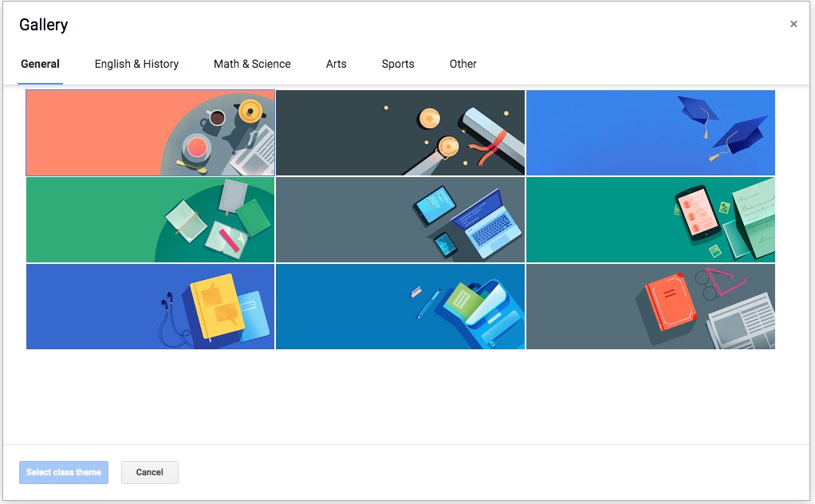The width and height of the screenshot is (815, 504).
Task: Pick the smartphone with receipts theme
Action: coord(650,219)
